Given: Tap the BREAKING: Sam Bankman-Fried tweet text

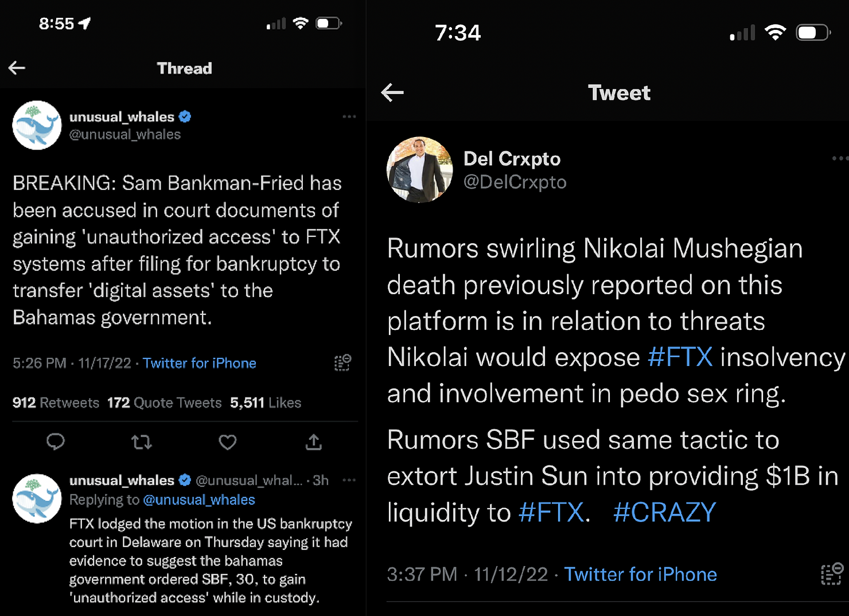Looking at the screenshot, I should coord(177,250).
